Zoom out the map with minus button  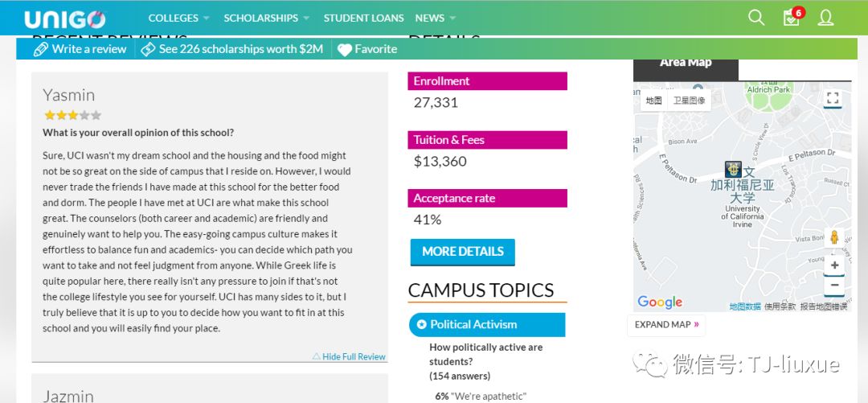(x=834, y=286)
